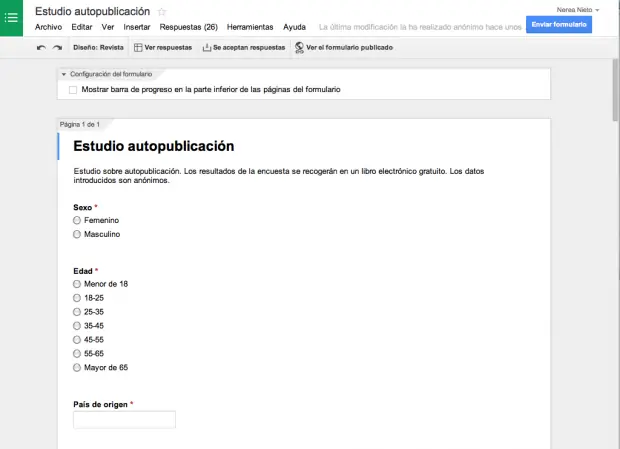
Task: Open the Herramientas menu
Action: (250, 27)
